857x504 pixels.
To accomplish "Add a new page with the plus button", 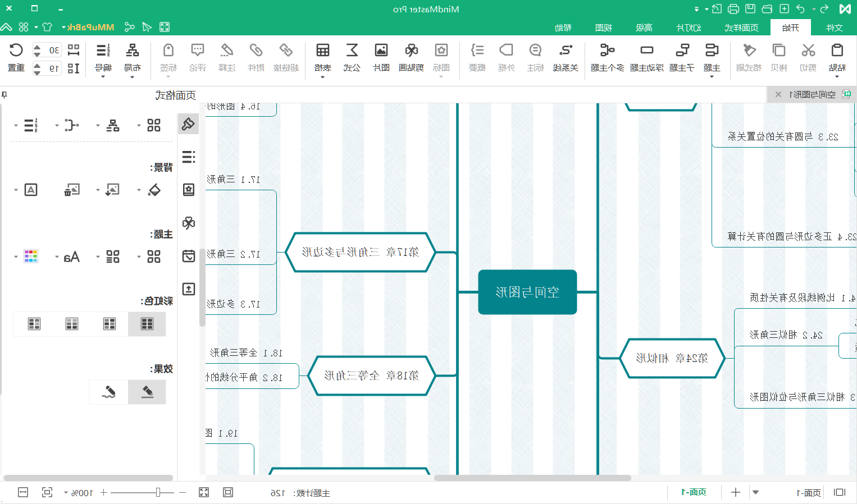I will click(736, 492).
